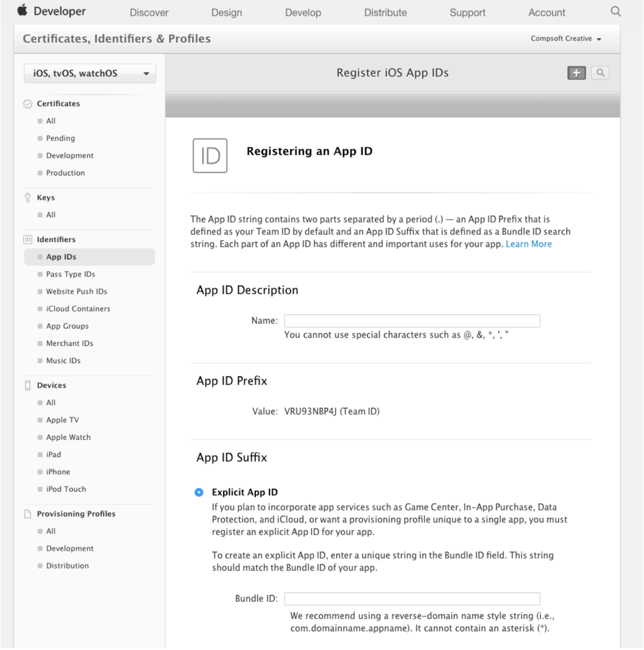Click the Certificates gear icon in the sidebar
644x650 pixels.
pos(25,103)
